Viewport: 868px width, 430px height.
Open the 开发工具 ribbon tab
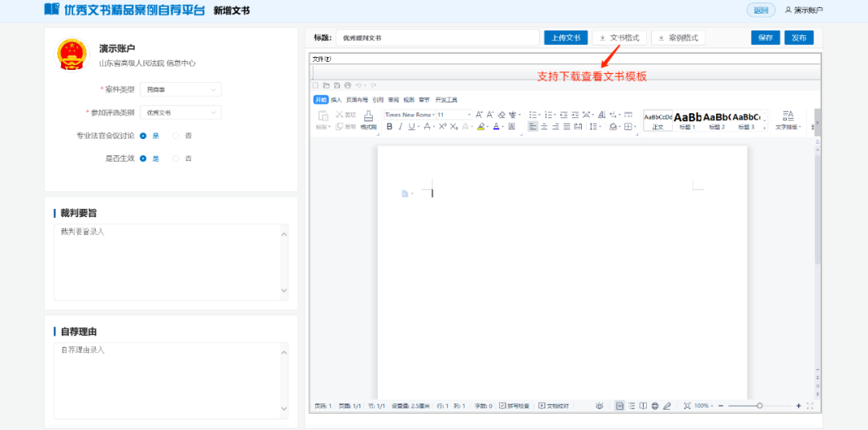446,100
